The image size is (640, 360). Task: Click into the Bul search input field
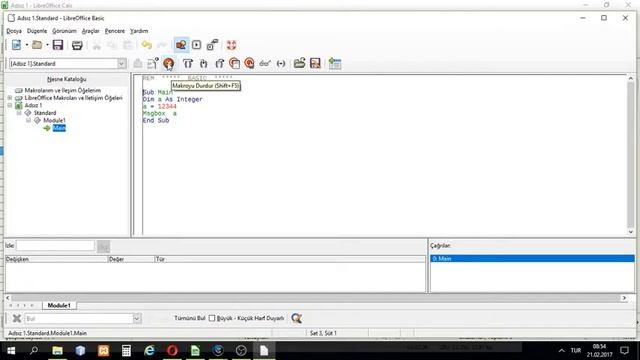pos(79,318)
